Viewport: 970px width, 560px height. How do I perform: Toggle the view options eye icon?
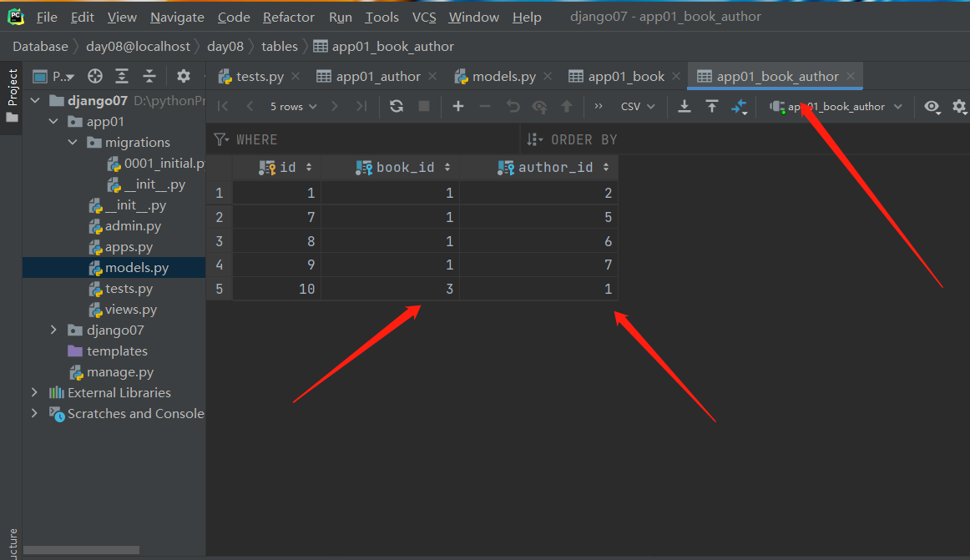pyautogui.click(x=932, y=107)
